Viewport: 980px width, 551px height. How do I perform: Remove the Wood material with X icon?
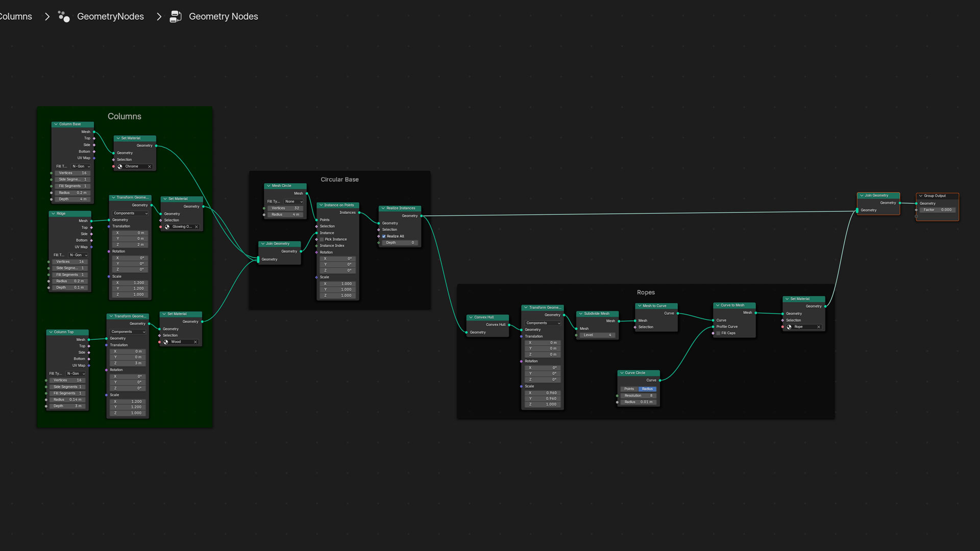pyautogui.click(x=195, y=342)
